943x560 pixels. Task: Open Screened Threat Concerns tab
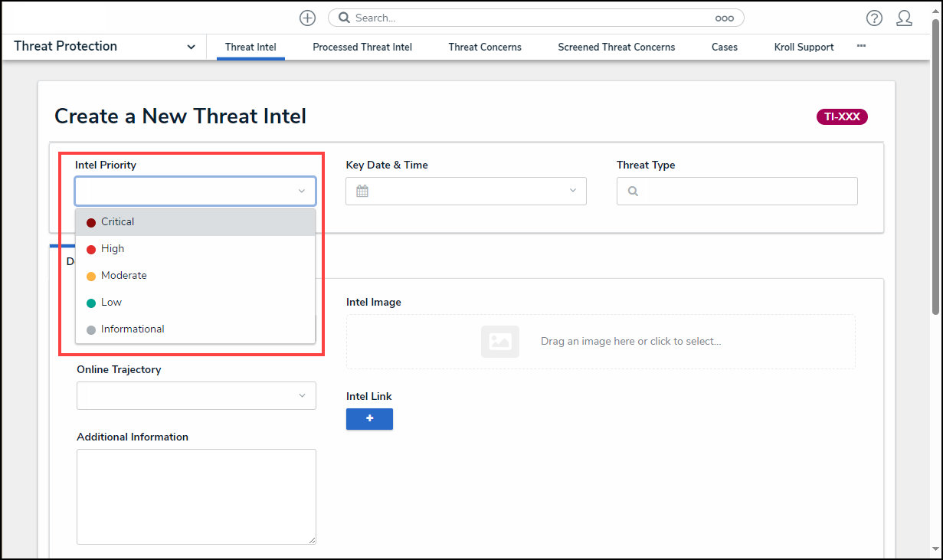tap(617, 47)
